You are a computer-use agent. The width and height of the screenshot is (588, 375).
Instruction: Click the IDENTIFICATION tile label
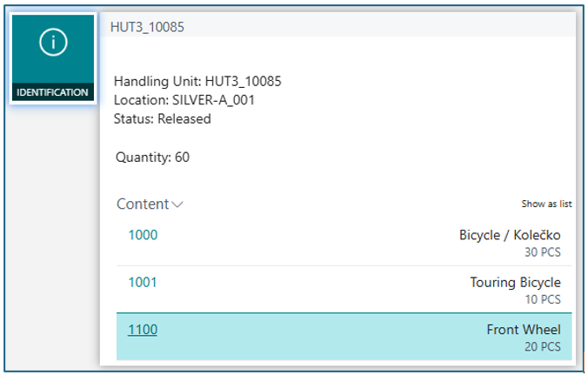52,92
